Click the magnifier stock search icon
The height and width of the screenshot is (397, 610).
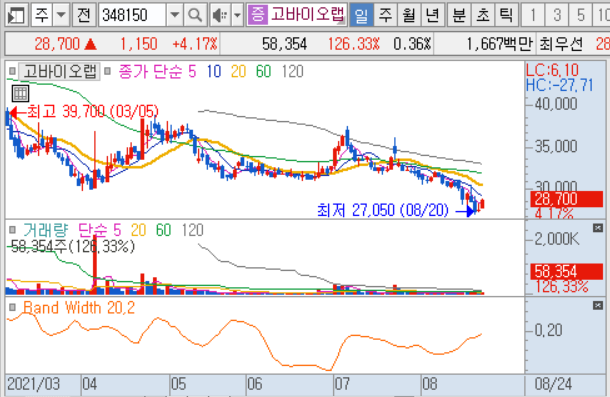coord(195,15)
